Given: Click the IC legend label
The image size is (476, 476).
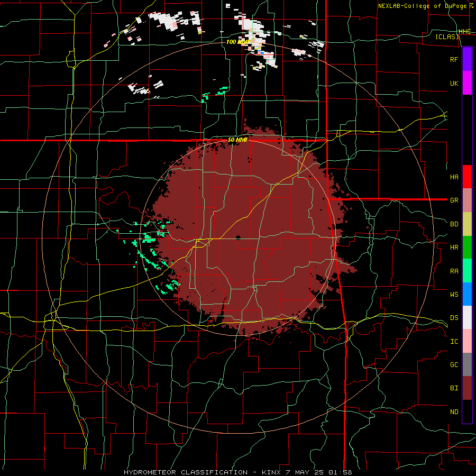Looking at the screenshot, I should click(x=454, y=342).
